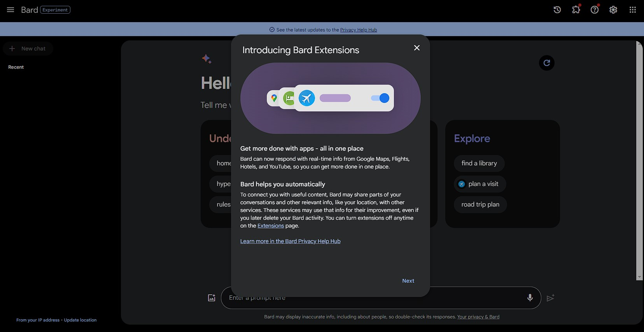
Task: Click the reset chat refresh icon
Action: click(x=547, y=63)
